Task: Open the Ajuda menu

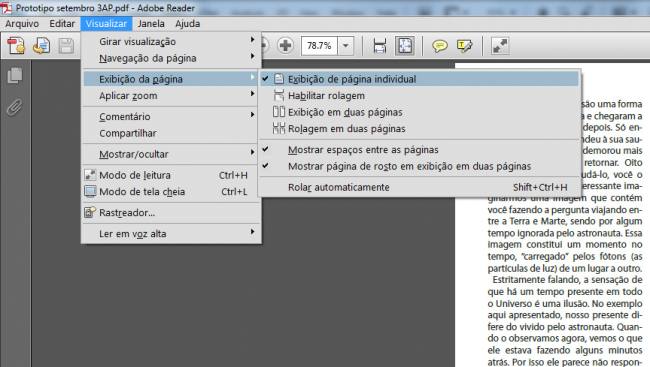Action: point(187,24)
